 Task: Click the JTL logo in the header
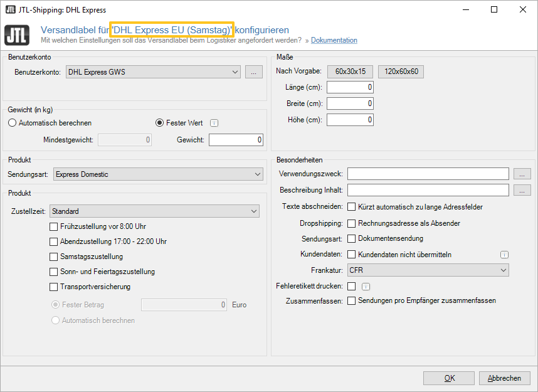[17, 35]
